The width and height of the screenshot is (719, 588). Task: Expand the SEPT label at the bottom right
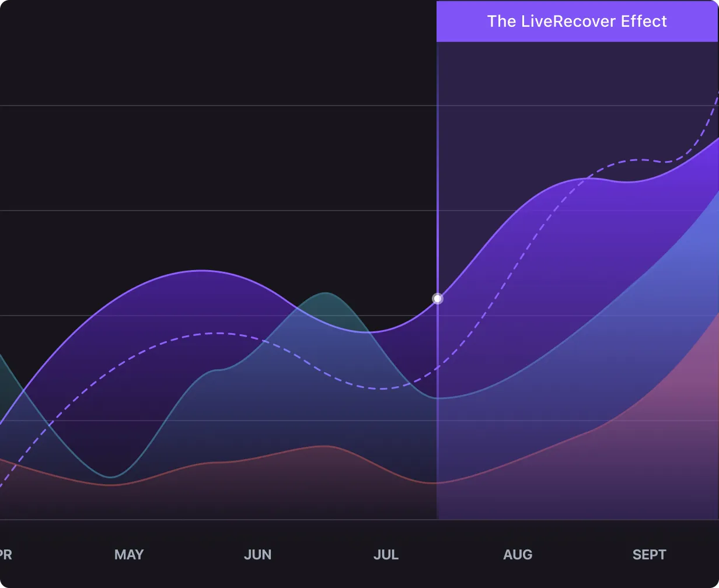pos(649,555)
